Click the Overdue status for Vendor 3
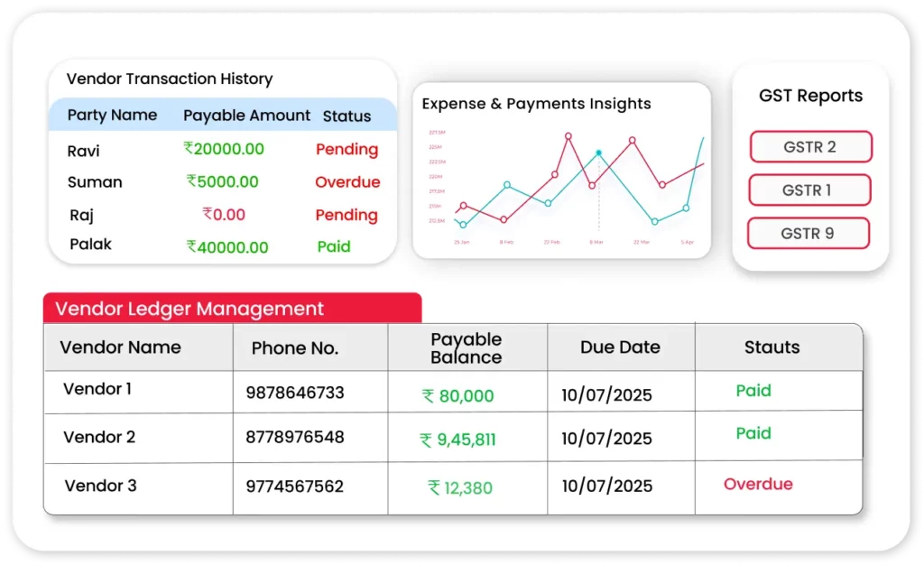The height and width of the screenshot is (565, 924). (758, 484)
